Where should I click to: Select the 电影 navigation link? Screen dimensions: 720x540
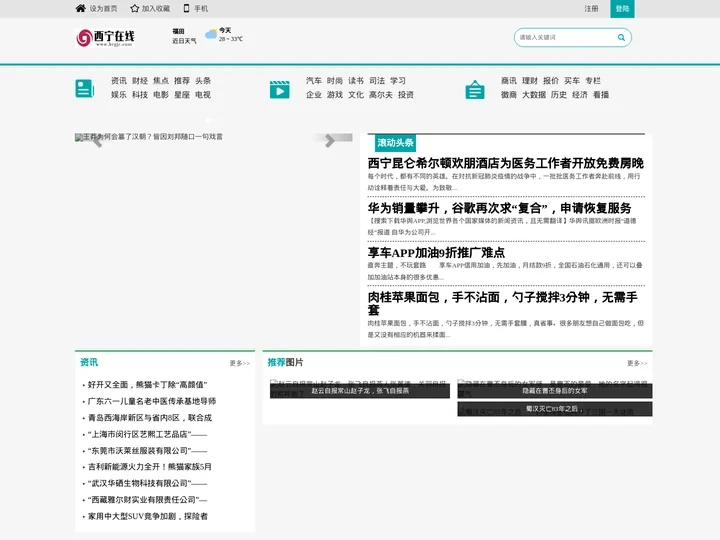click(x=161, y=95)
